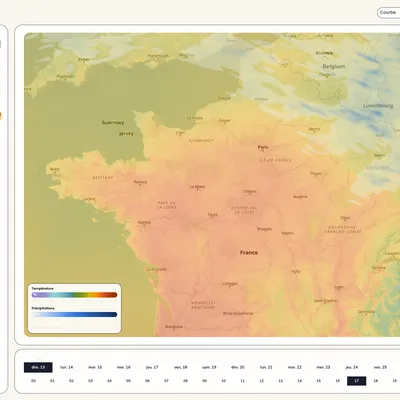Open the Courbe view button
Viewport: 400px width, 400px height.
(x=389, y=13)
